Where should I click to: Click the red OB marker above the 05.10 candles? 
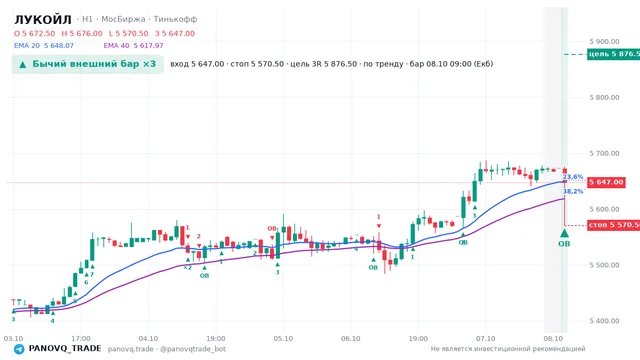pyautogui.click(x=272, y=229)
